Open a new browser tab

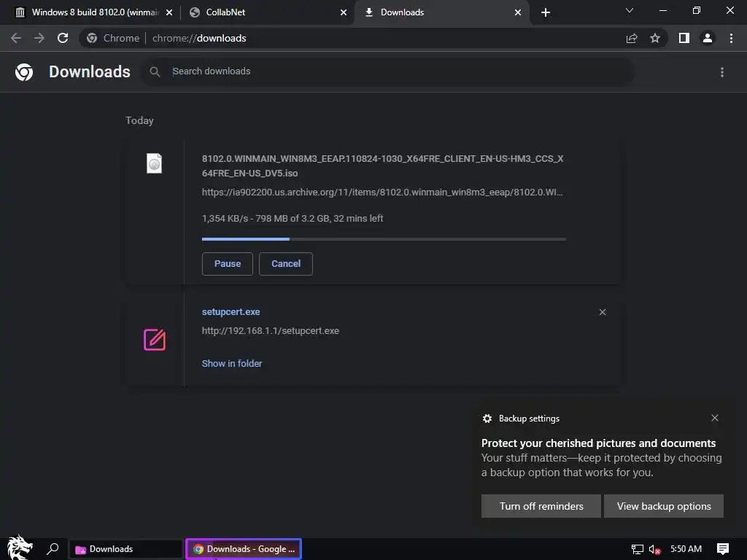click(546, 12)
